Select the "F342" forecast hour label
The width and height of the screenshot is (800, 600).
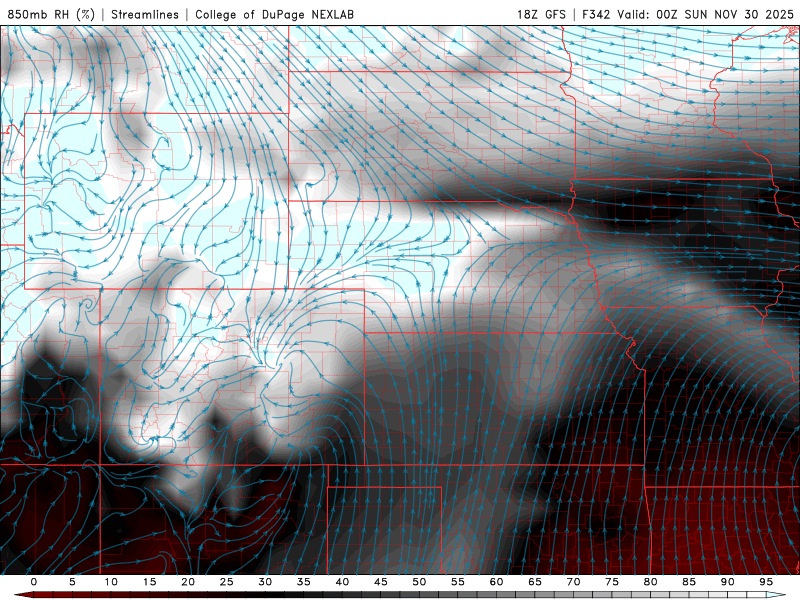(x=596, y=14)
